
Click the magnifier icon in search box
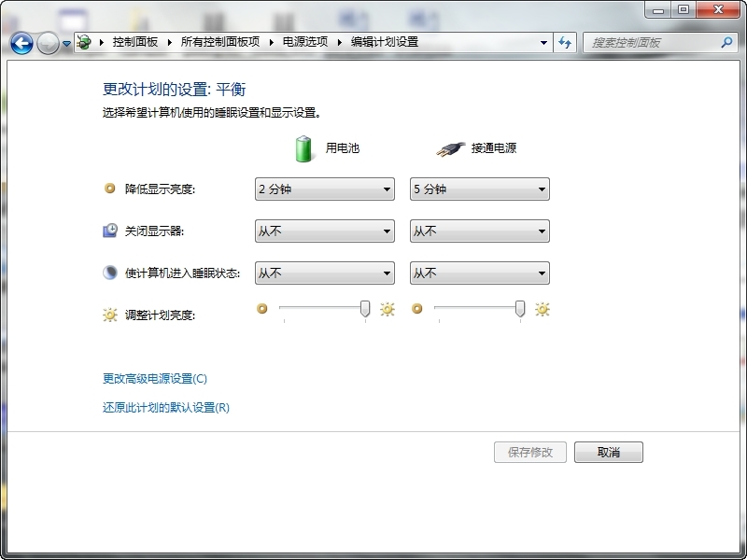pos(726,42)
